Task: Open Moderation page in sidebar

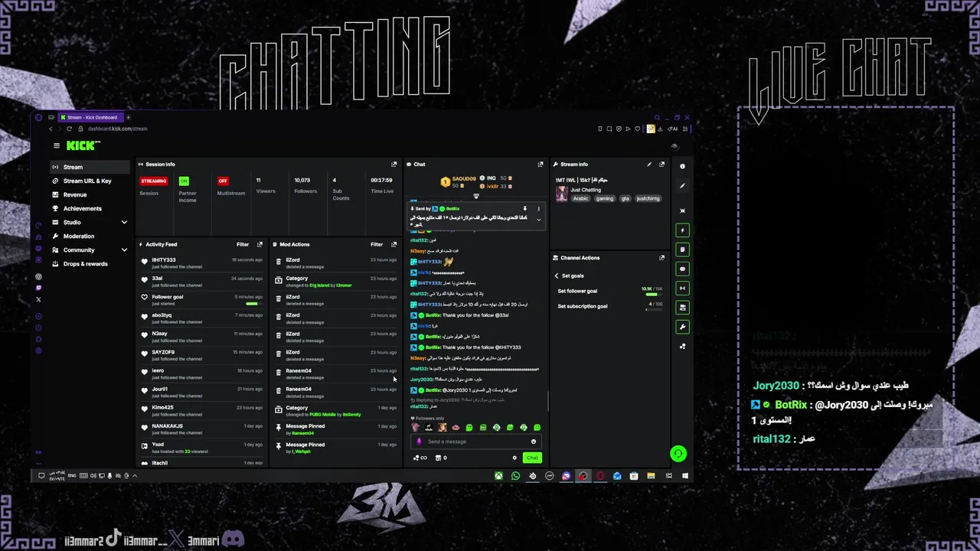Action: 90,236
